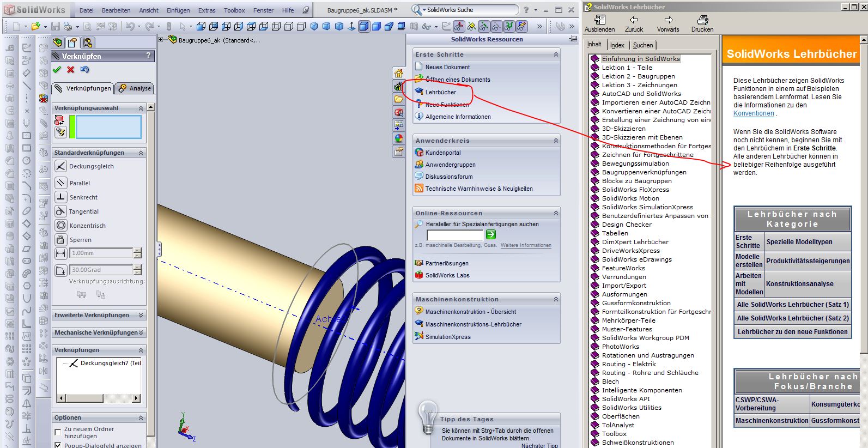The width and height of the screenshot is (868, 448).
Task: Collapse the Anwenderkreis section
Action: pos(556,141)
